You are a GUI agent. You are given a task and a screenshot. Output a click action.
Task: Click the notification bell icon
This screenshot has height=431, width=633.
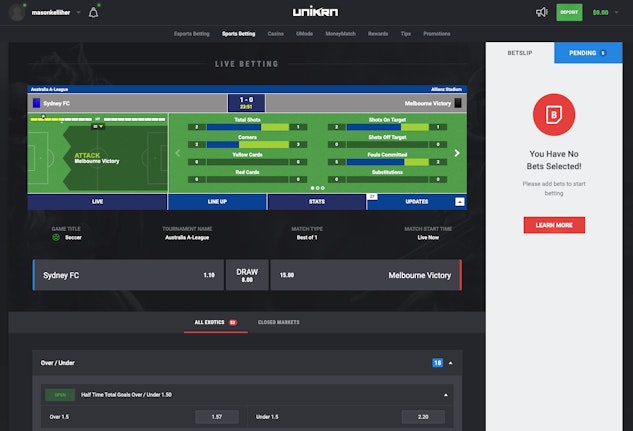[94, 13]
